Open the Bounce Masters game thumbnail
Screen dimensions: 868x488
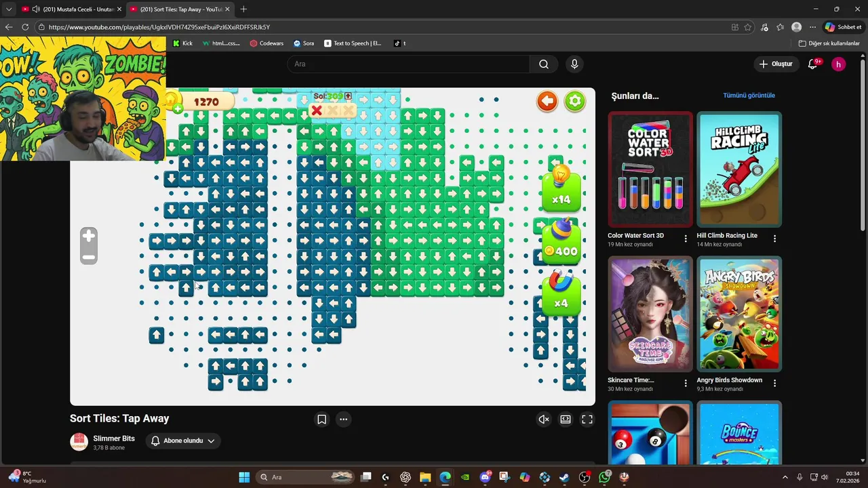739,433
